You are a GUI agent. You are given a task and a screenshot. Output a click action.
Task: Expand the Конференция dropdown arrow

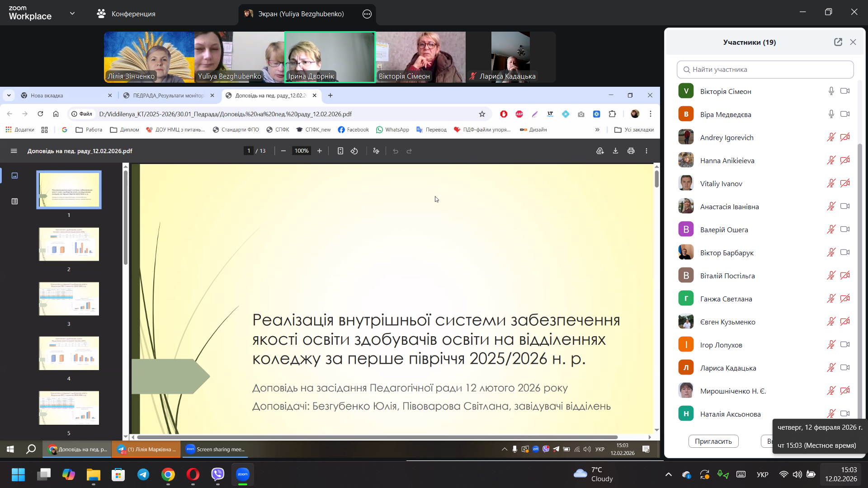[x=72, y=13]
